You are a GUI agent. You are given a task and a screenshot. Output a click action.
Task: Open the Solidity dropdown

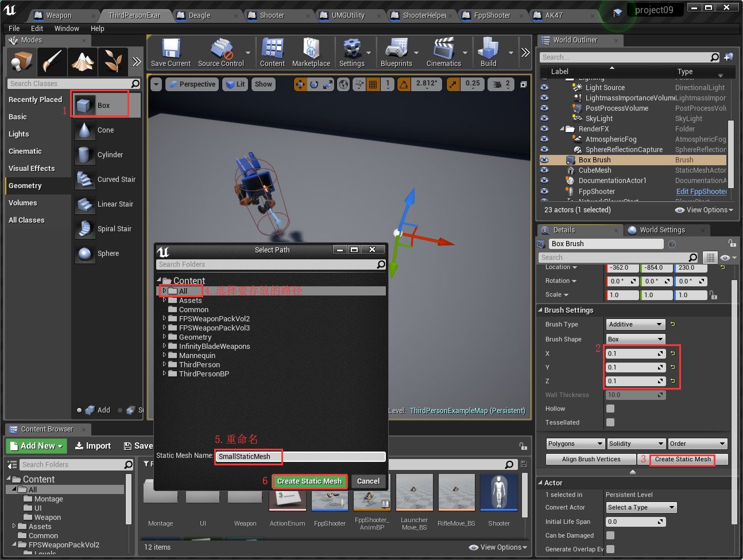point(636,444)
